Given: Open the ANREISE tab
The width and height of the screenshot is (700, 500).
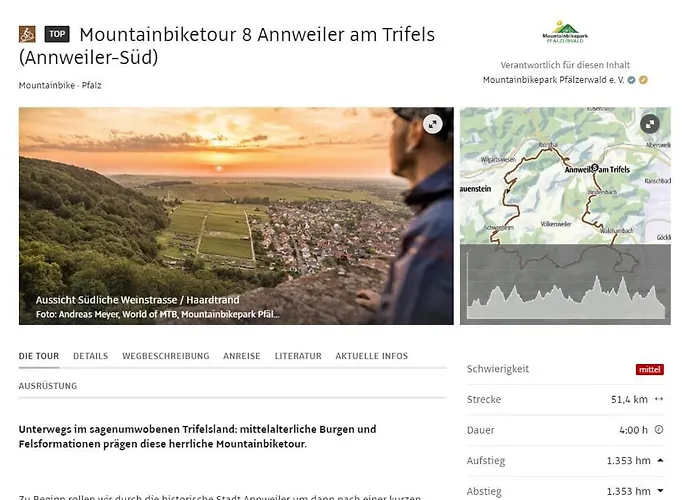Looking at the screenshot, I should [242, 356].
